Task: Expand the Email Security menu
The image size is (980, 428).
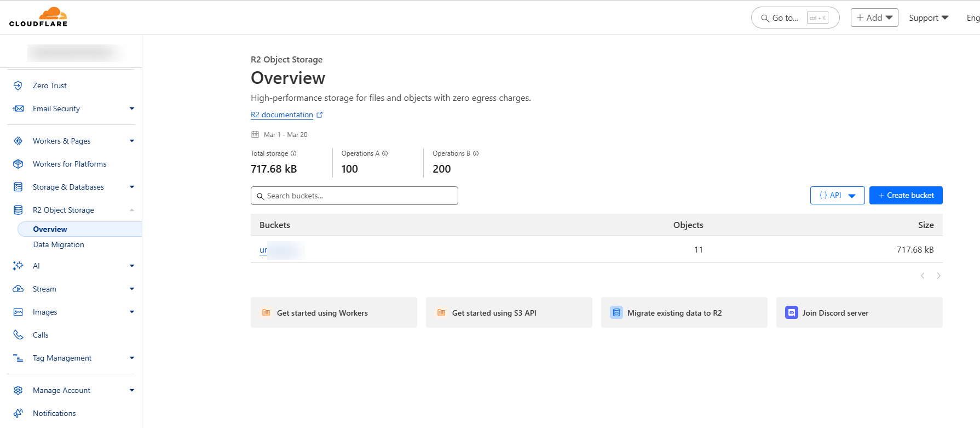Action: point(131,109)
